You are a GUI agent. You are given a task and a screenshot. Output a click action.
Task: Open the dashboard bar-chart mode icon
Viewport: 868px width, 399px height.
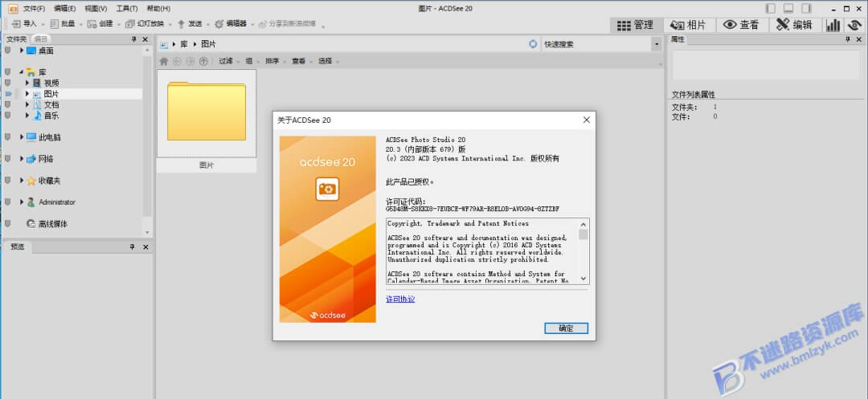tap(833, 25)
